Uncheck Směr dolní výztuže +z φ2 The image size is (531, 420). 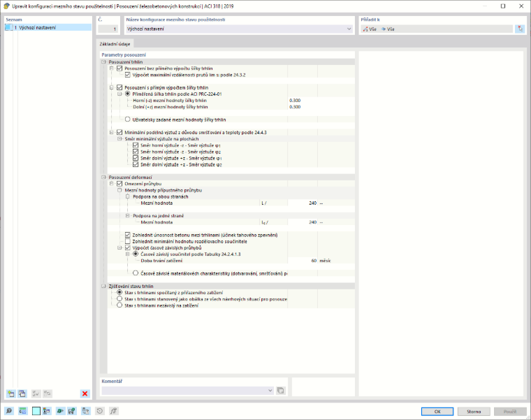click(136, 165)
